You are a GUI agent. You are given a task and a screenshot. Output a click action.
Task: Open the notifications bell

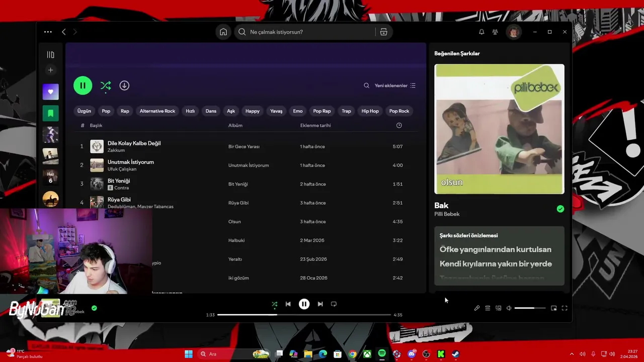481,32
